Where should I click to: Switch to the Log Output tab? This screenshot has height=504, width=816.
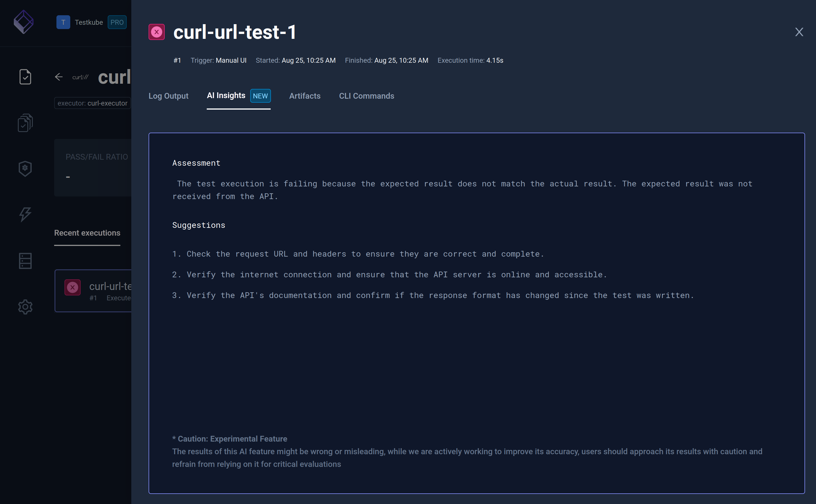coord(168,96)
